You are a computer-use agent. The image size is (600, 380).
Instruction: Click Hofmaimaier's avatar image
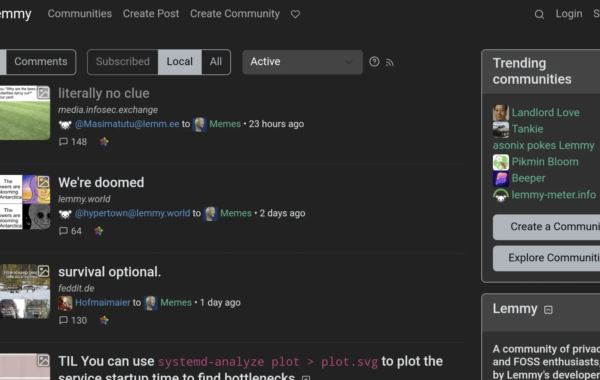(65, 303)
